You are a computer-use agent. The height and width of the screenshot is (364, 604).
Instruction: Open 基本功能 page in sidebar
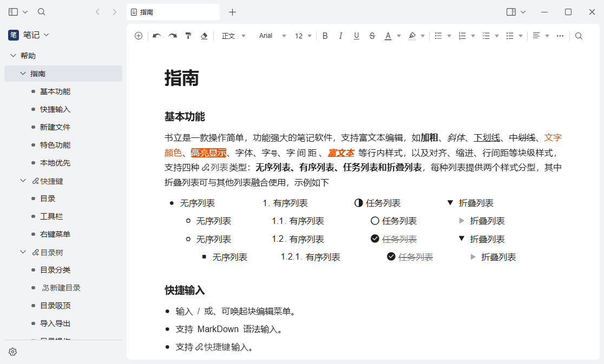[x=54, y=91]
